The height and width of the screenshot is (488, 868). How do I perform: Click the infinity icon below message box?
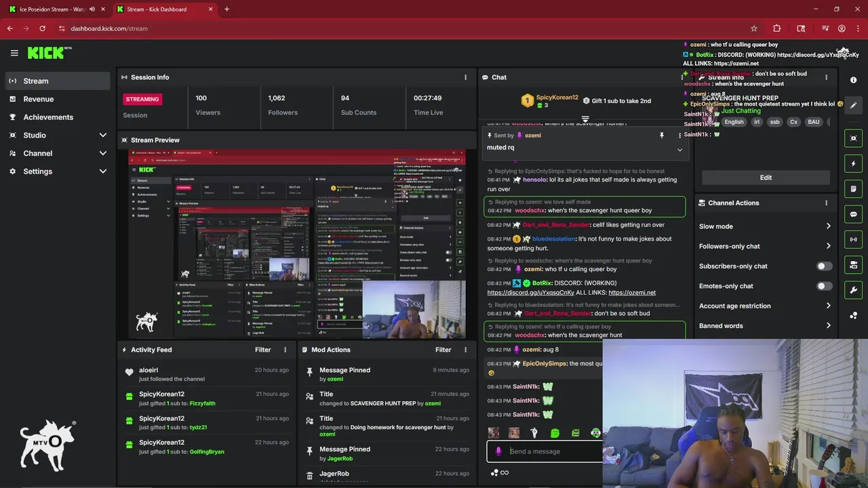[505, 472]
